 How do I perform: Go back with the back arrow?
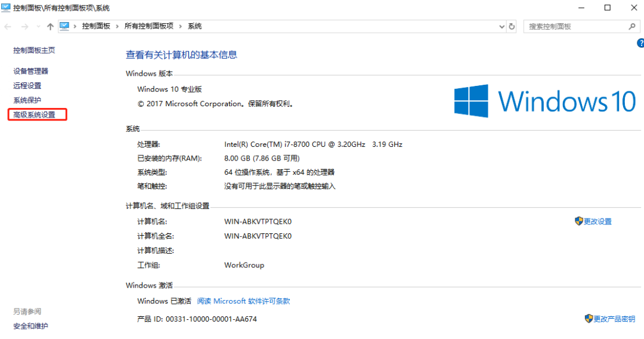(x=8, y=27)
